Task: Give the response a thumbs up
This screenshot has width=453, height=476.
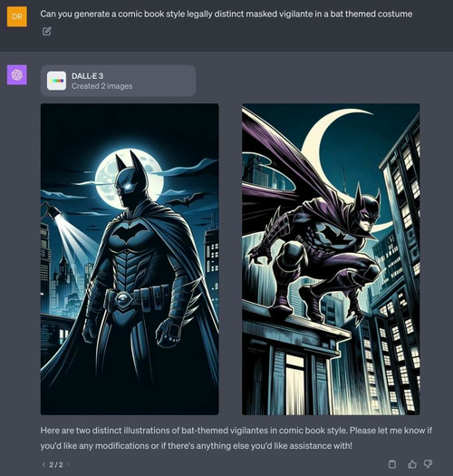Action: tap(411, 464)
